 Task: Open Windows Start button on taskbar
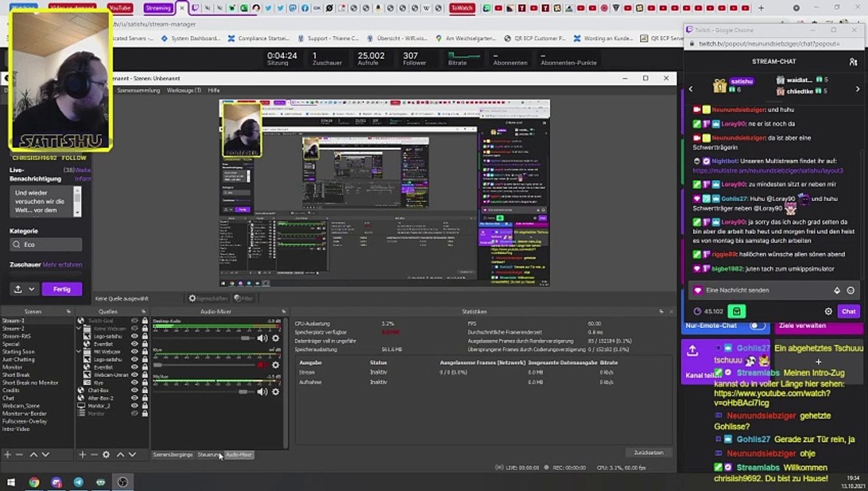(x=11, y=482)
